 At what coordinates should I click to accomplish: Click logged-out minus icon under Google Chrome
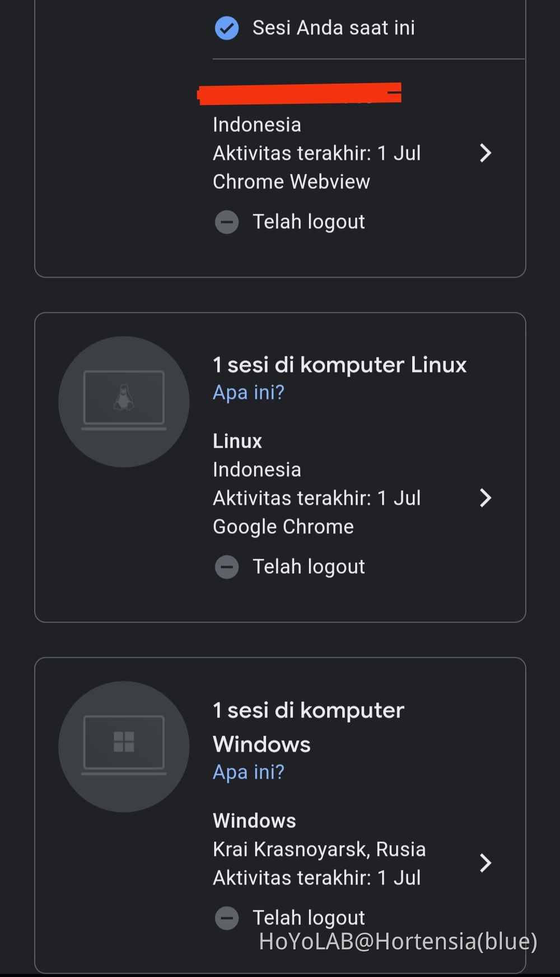[227, 567]
